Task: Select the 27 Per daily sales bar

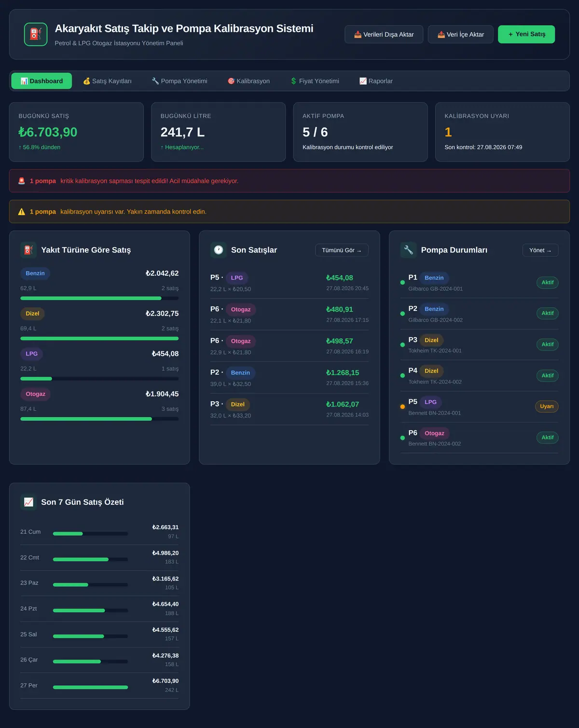Action: click(x=90, y=687)
